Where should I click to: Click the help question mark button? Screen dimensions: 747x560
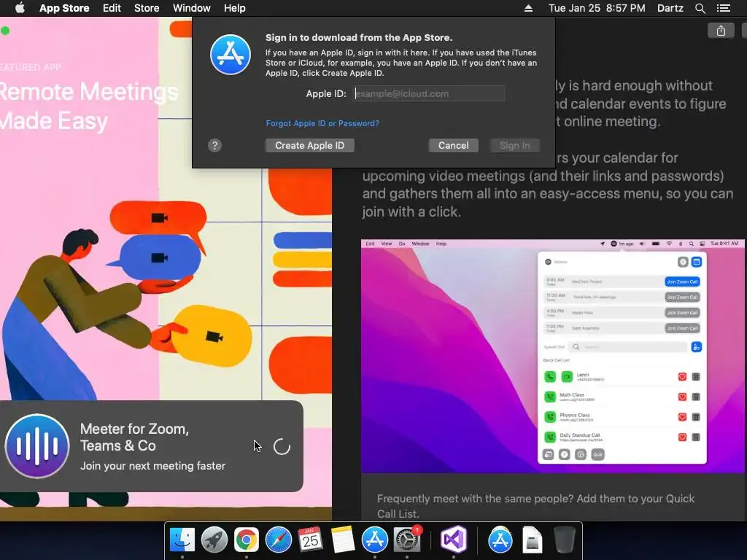coord(215,146)
